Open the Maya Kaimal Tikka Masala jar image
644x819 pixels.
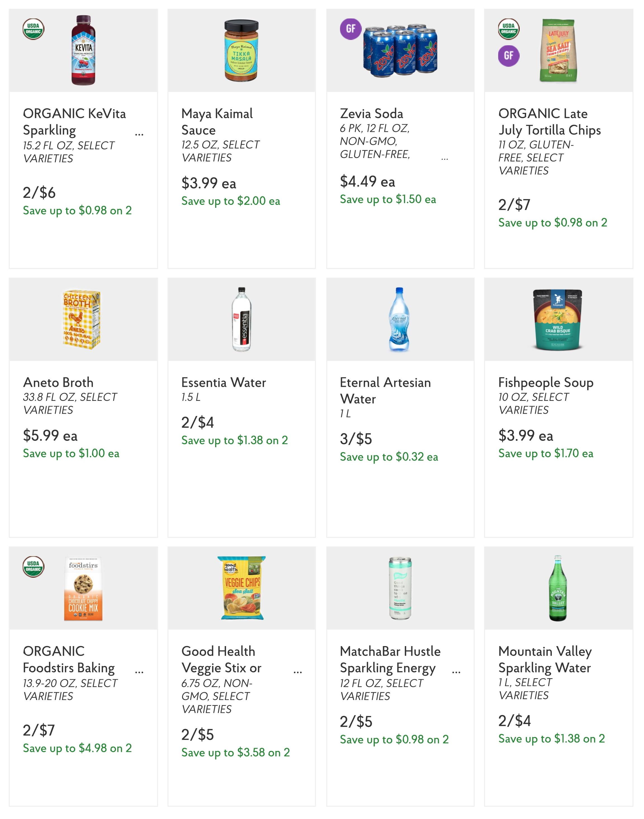pyautogui.click(x=241, y=51)
